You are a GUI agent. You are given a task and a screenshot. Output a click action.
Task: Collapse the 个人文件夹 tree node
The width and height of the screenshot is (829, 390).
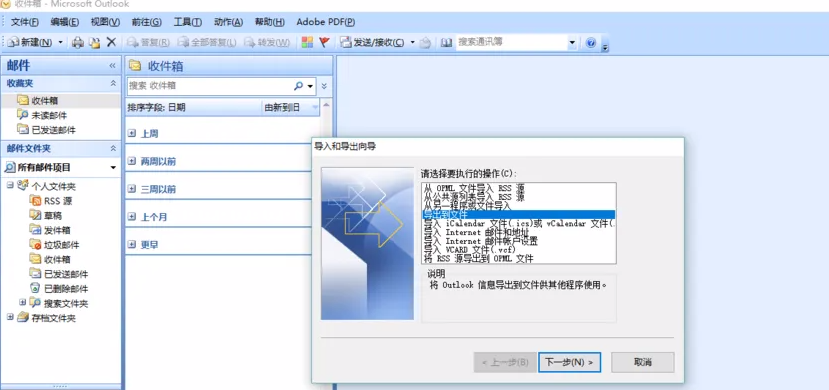point(10,186)
